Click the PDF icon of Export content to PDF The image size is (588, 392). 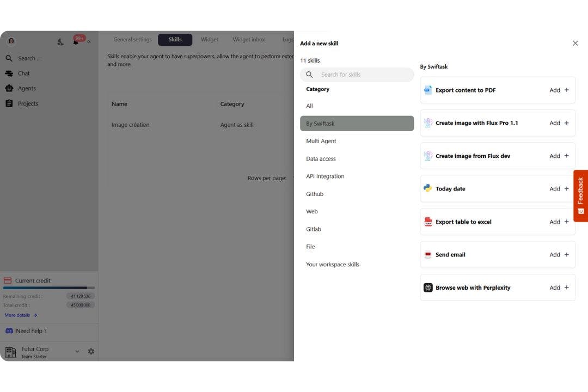click(x=428, y=90)
